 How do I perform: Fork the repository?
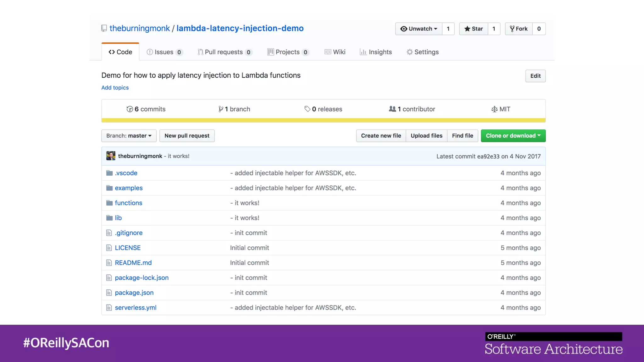(x=519, y=29)
